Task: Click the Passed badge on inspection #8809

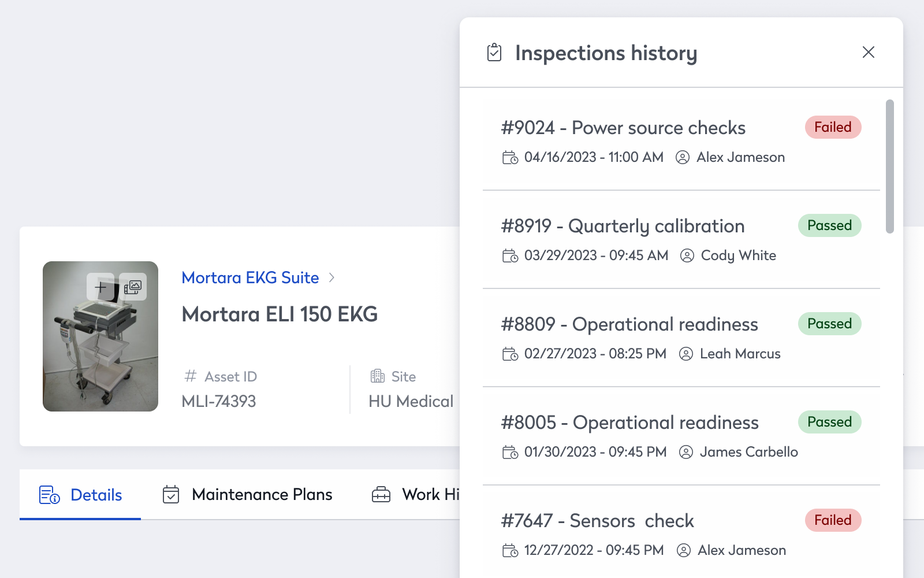Action: coord(829,324)
